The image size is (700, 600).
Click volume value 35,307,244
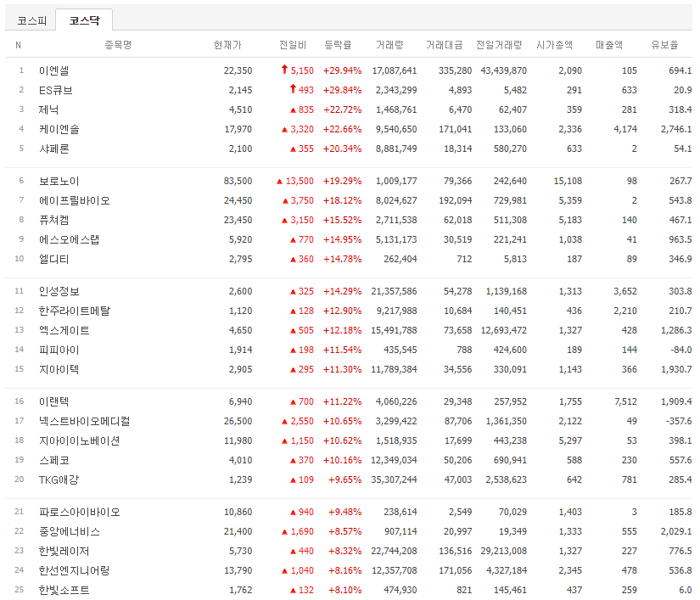(394, 479)
